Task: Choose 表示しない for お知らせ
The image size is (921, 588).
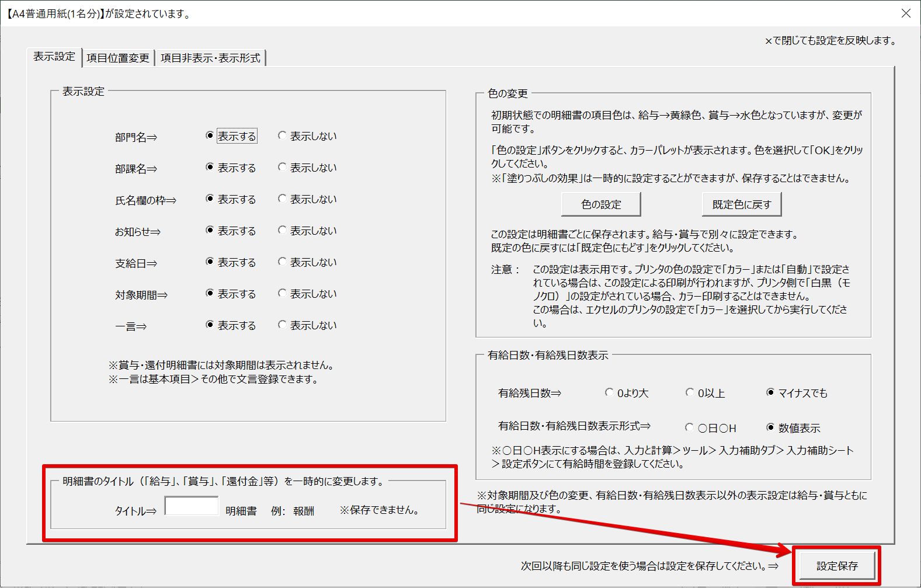Action: (x=283, y=231)
